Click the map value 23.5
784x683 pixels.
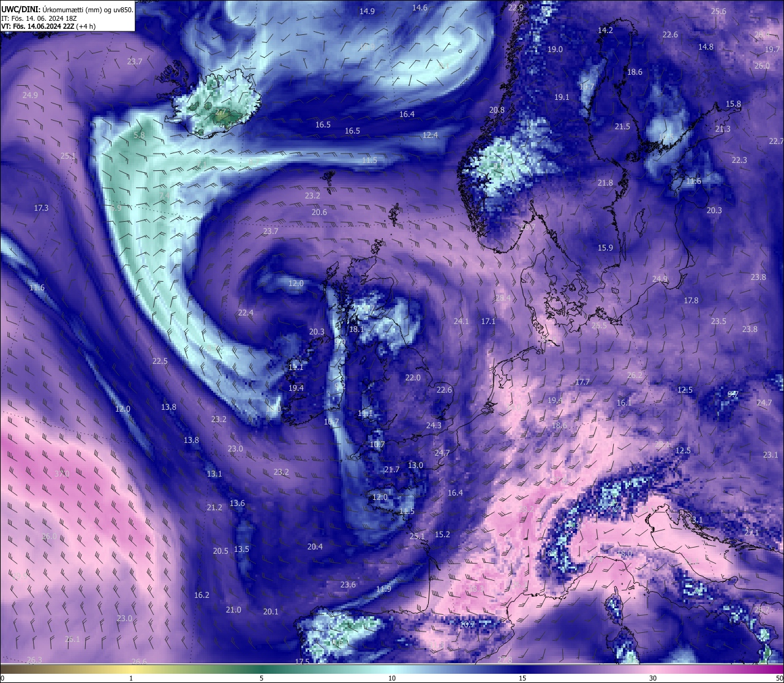[x=718, y=321]
